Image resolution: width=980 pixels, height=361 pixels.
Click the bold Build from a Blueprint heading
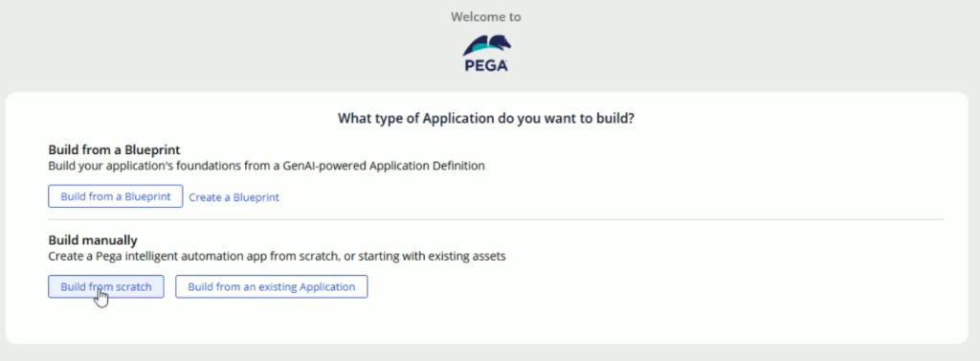[115, 150]
